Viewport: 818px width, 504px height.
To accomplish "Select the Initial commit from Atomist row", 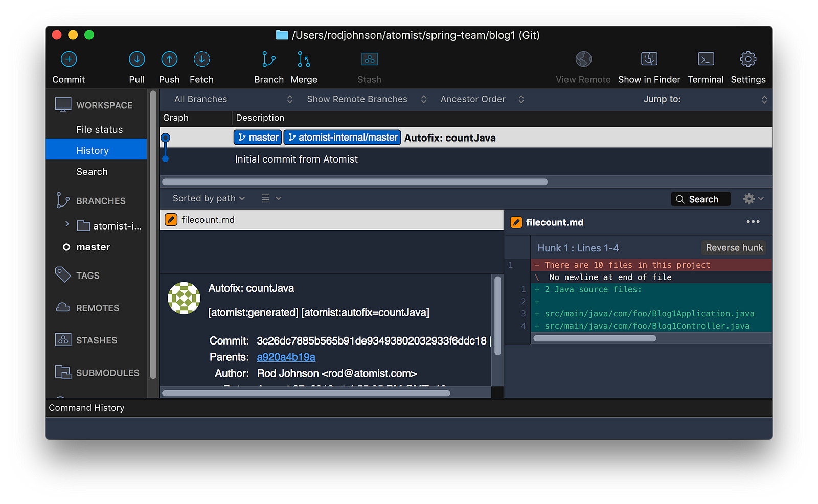I will [x=466, y=159].
